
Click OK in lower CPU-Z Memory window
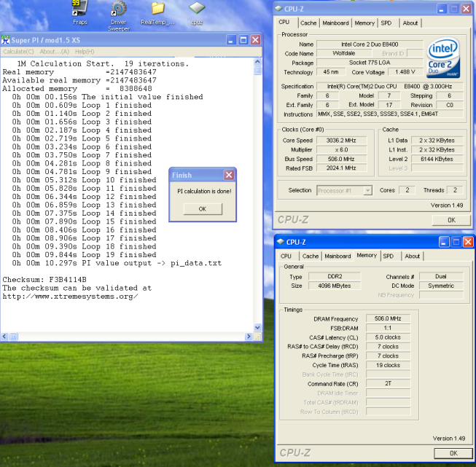453,453
